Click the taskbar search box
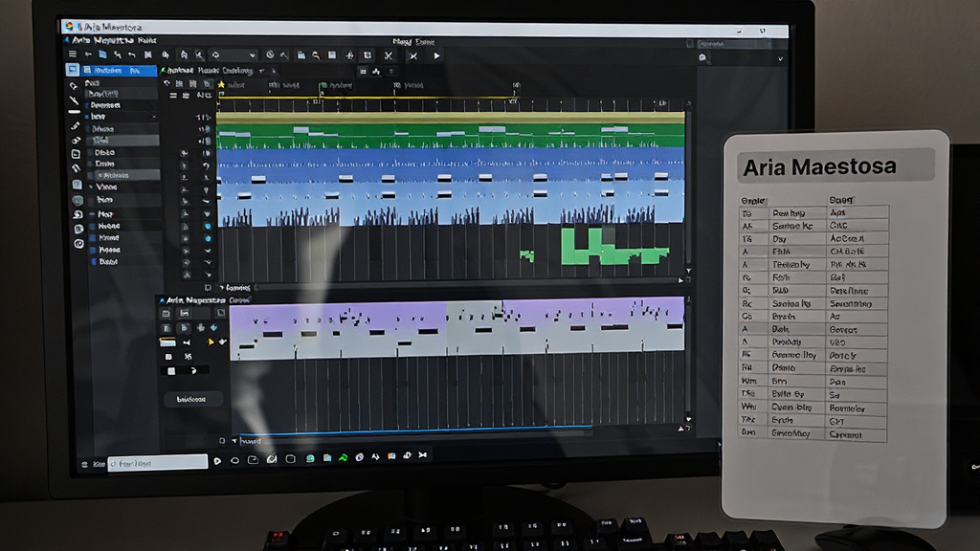 tap(158, 463)
